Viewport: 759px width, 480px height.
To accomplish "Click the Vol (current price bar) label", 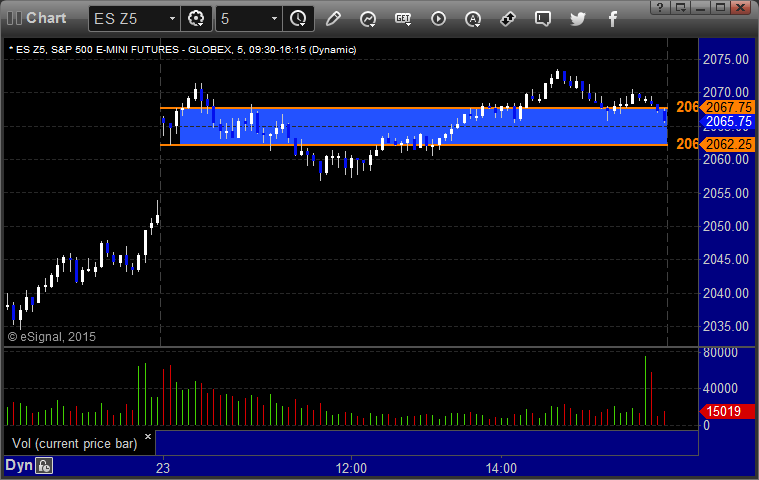I will coord(75,444).
